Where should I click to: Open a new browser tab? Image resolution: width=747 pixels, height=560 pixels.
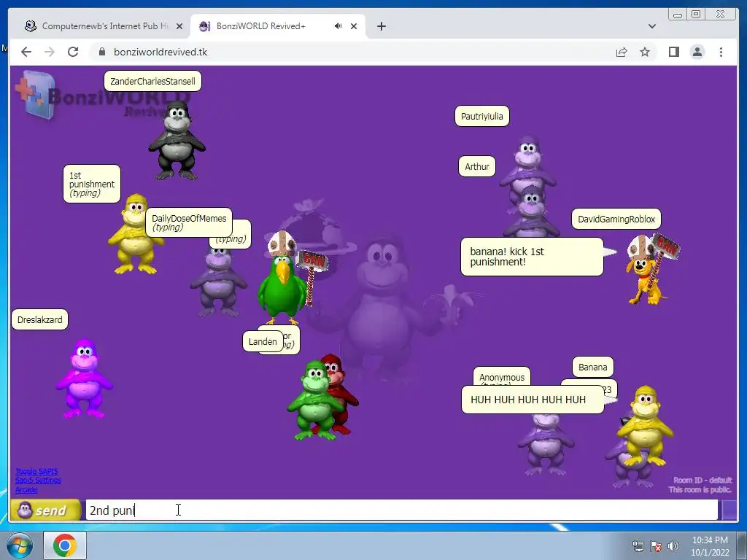(381, 26)
